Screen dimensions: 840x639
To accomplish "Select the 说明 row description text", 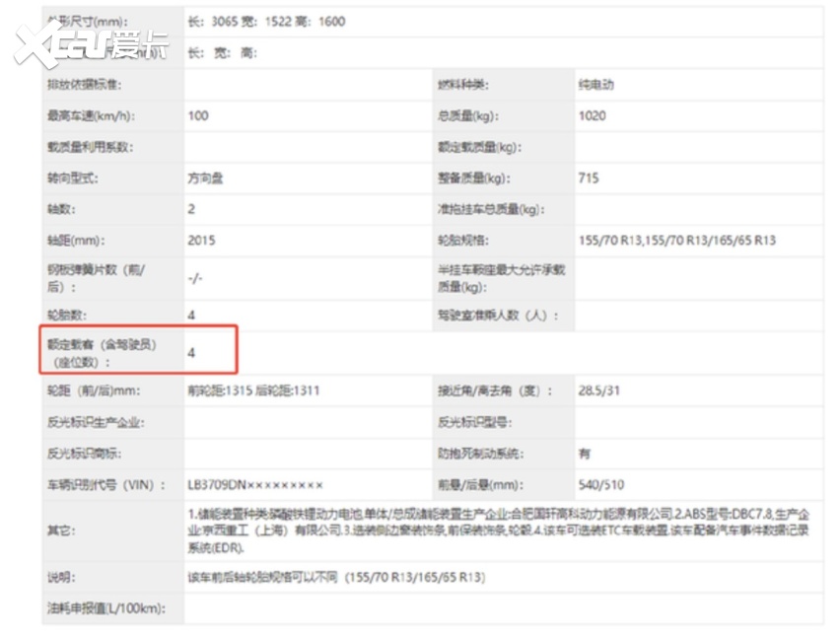I will (x=336, y=577).
